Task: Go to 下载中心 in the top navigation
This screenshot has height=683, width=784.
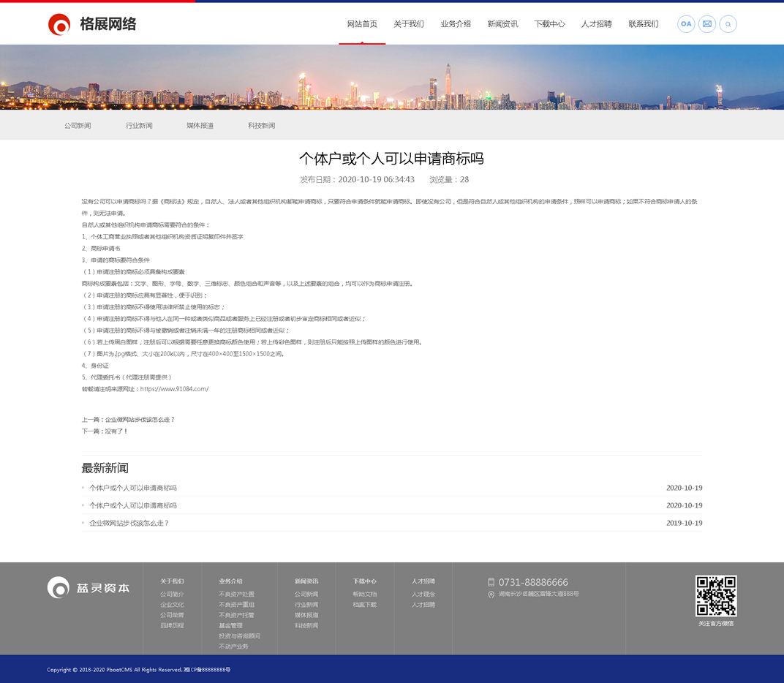Action: pyautogui.click(x=549, y=24)
